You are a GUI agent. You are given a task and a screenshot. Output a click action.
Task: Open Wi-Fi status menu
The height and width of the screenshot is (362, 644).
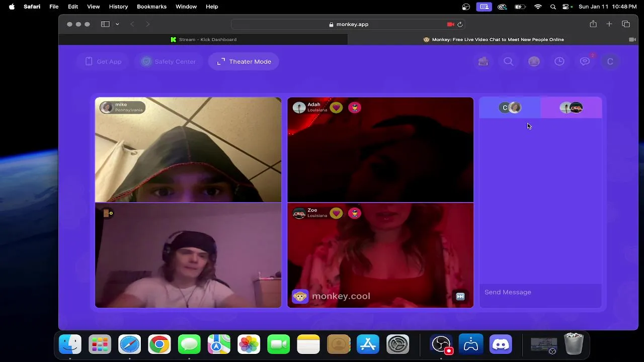[x=538, y=7]
